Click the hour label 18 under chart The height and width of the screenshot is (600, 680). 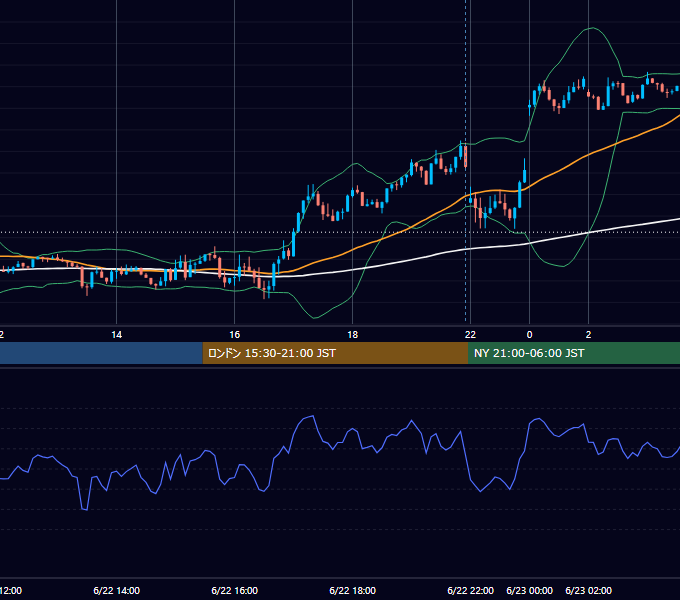pyautogui.click(x=352, y=335)
